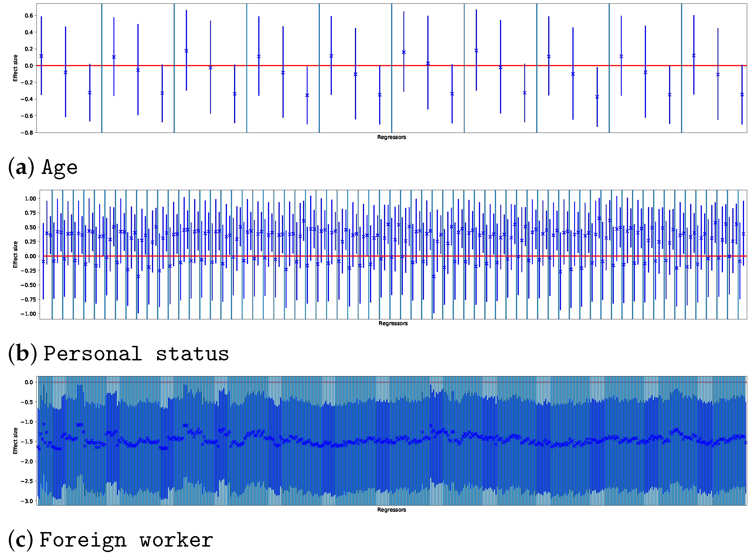The height and width of the screenshot is (558, 756).
Task: Click the first x marker in Age plot
Action: (x=41, y=56)
